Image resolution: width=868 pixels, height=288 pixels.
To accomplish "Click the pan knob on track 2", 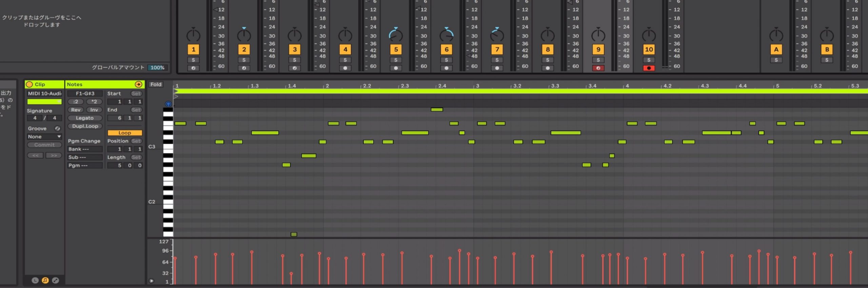I will click(244, 35).
